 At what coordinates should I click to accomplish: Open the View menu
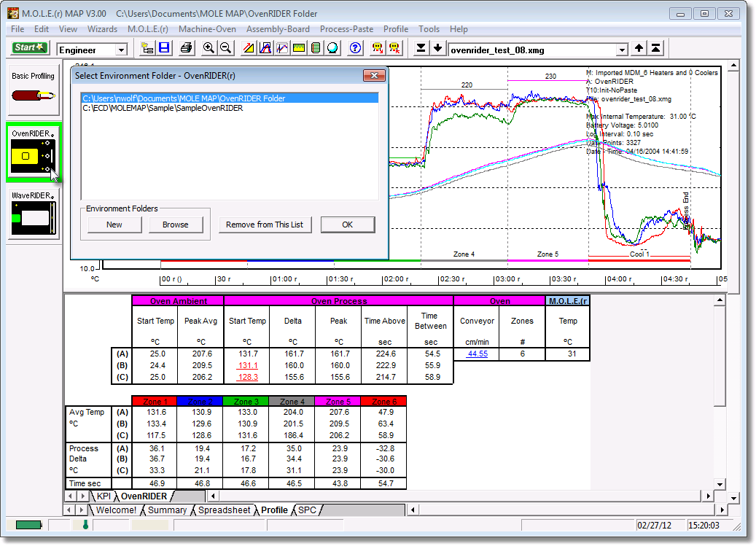68,29
